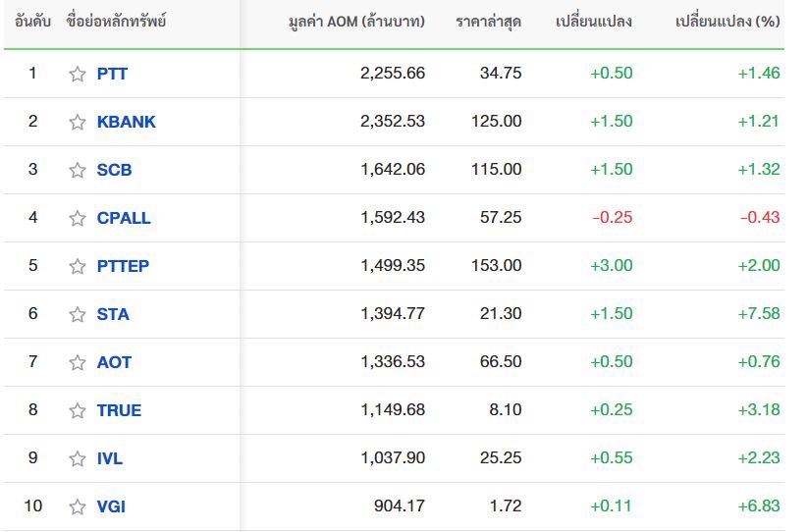Image resolution: width=809 pixels, height=532 pixels.
Task: Star PTT as a favorite stock
Action: (x=78, y=74)
